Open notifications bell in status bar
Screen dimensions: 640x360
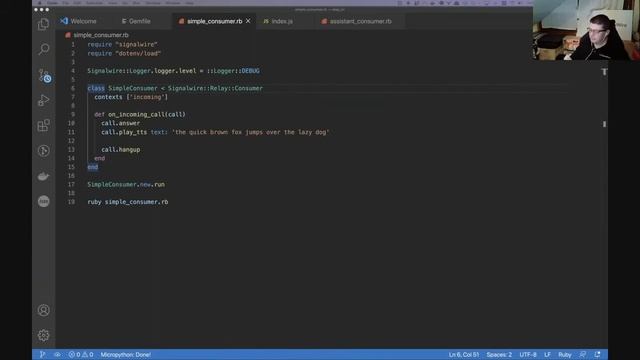pyautogui.click(x=597, y=354)
